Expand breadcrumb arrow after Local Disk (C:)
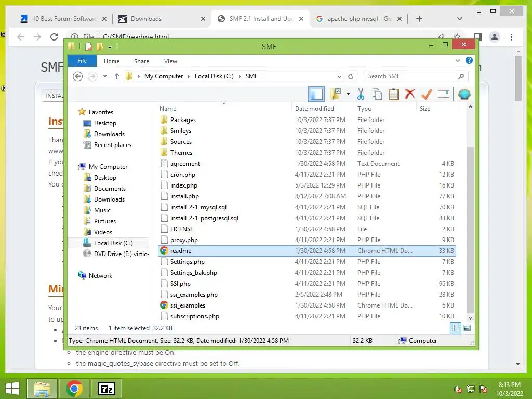The width and height of the screenshot is (532, 399). point(240,76)
